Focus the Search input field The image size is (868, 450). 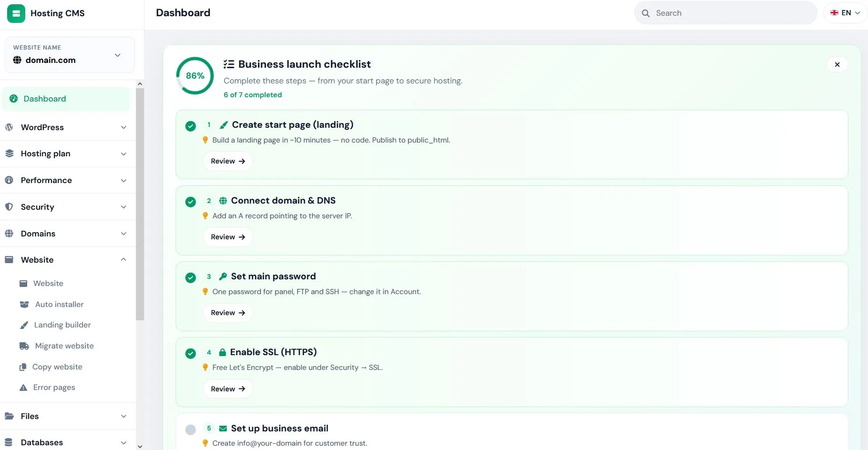(725, 13)
